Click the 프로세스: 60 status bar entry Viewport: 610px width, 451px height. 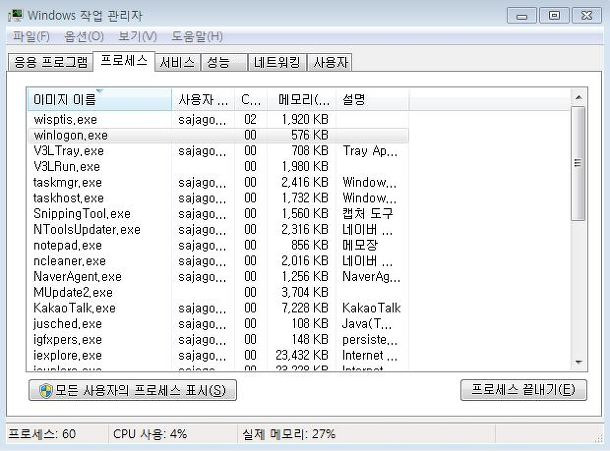click(42, 433)
